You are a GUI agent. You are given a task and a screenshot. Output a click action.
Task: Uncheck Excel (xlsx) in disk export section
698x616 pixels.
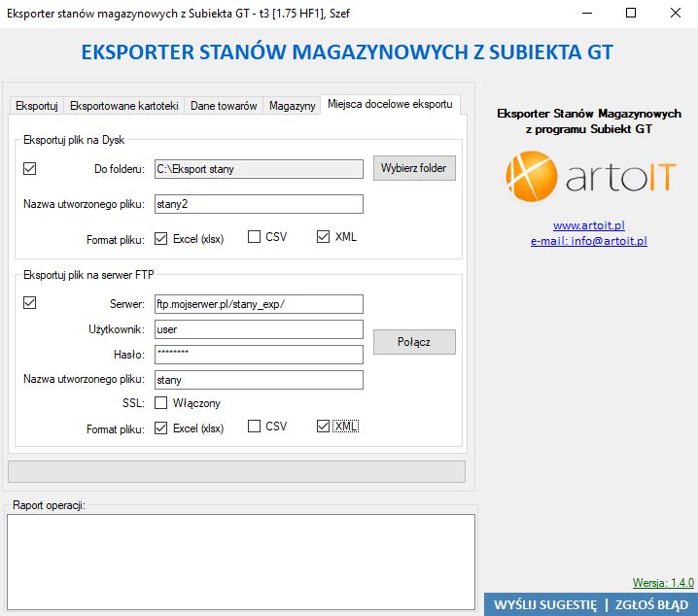pos(161,237)
